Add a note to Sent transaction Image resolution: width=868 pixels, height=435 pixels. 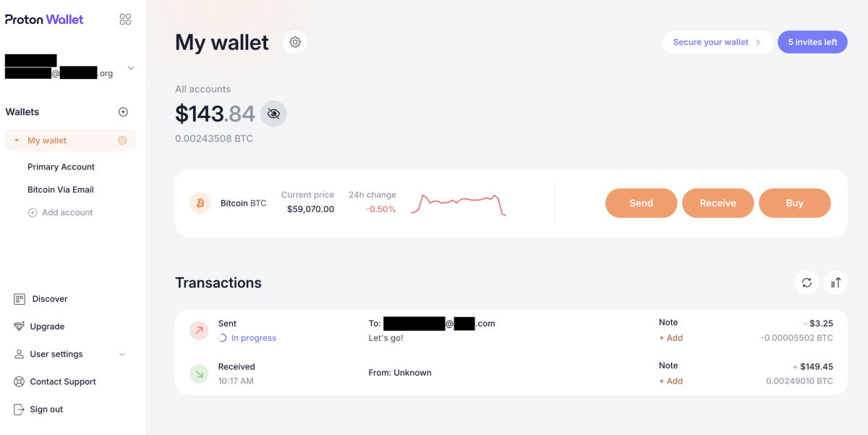671,338
